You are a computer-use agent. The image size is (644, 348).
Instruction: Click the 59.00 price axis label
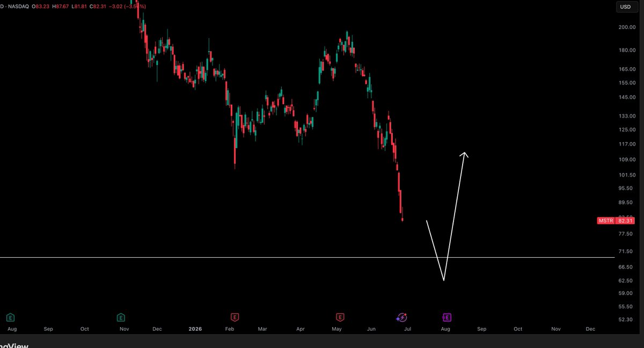(x=626, y=294)
